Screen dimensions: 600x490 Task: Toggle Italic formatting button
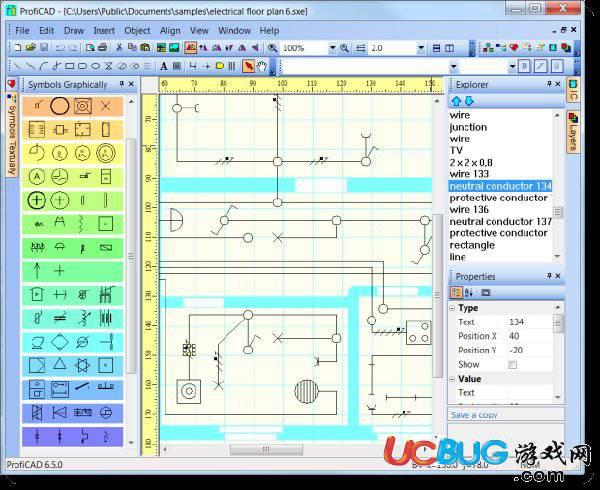click(541, 67)
